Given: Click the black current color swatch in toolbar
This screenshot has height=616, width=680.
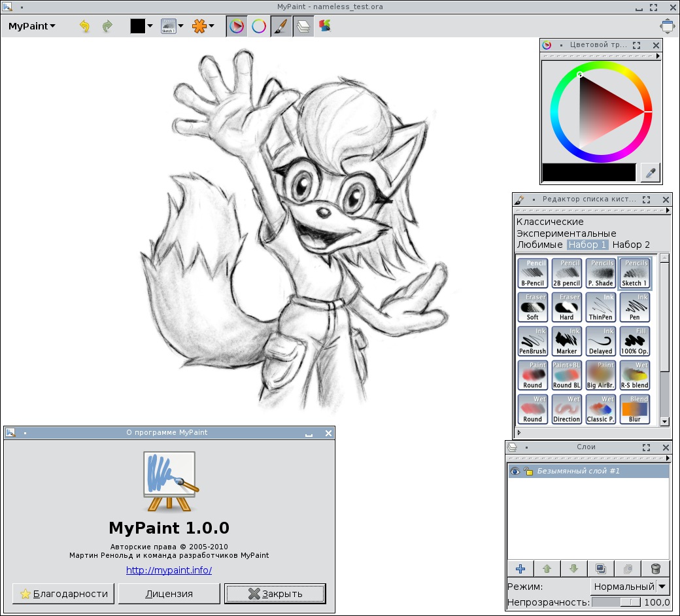Looking at the screenshot, I should click(x=137, y=26).
